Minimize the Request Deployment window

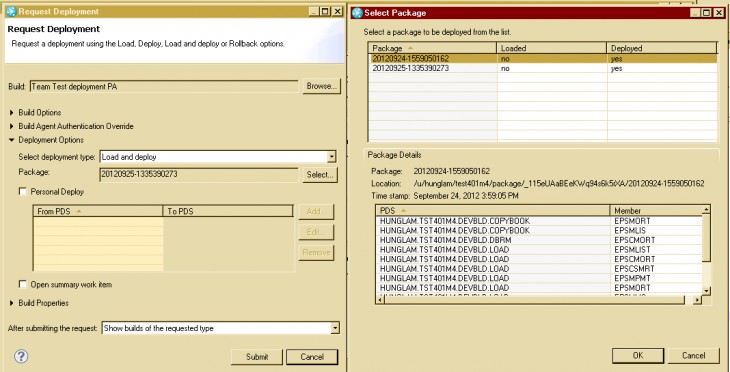314,12
